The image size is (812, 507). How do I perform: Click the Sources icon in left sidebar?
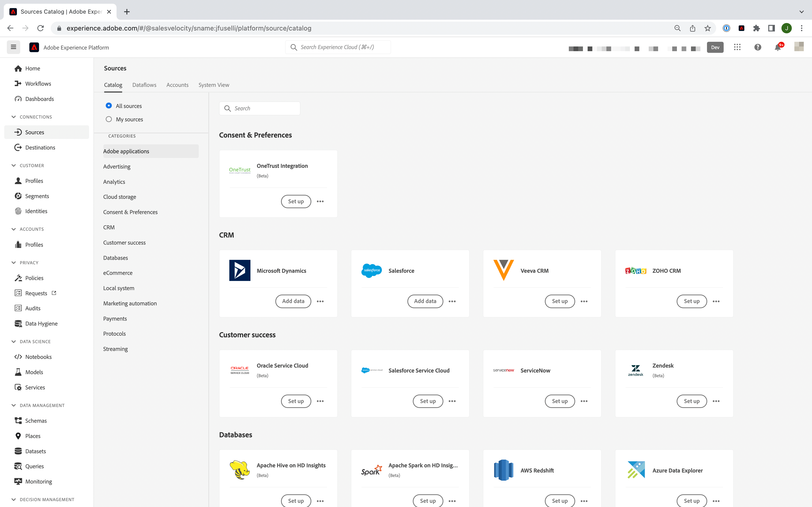click(18, 131)
